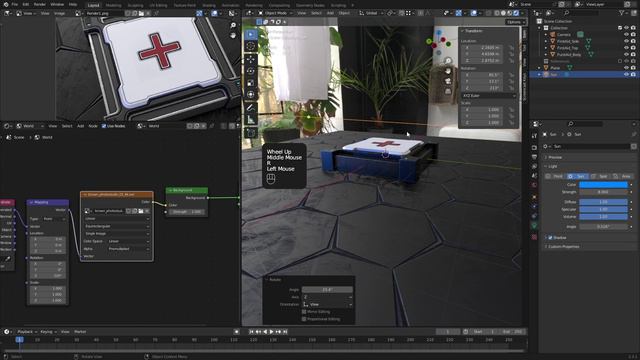The width and height of the screenshot is (640, 360).
Task: Open the File menu
Action: pyautogui.click(x=14, y=4)
